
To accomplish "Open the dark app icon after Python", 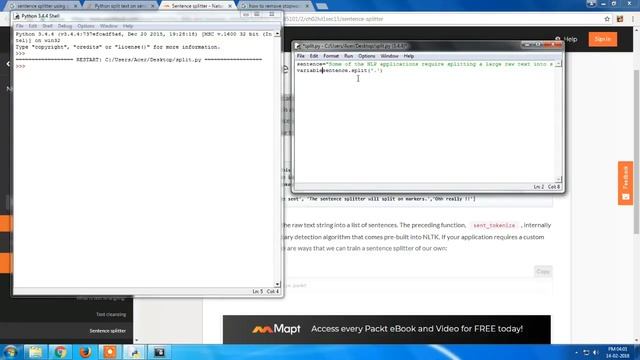I will click(160, 352).
